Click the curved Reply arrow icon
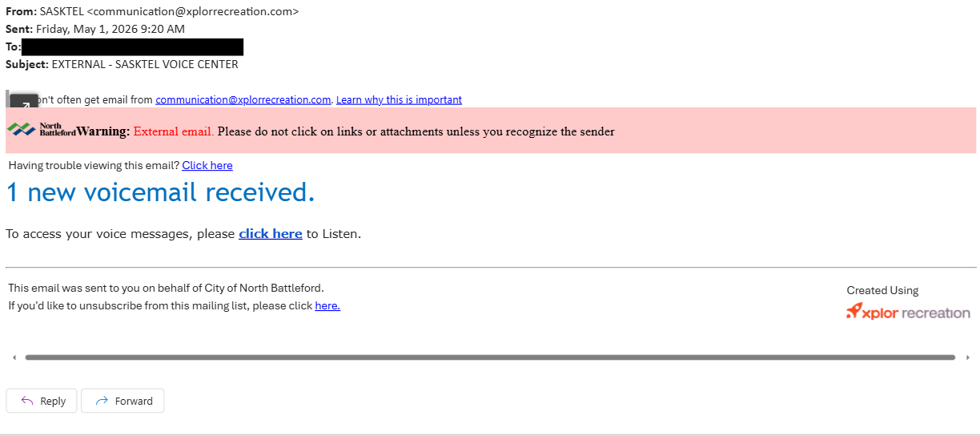 click(x=27, y=401)
